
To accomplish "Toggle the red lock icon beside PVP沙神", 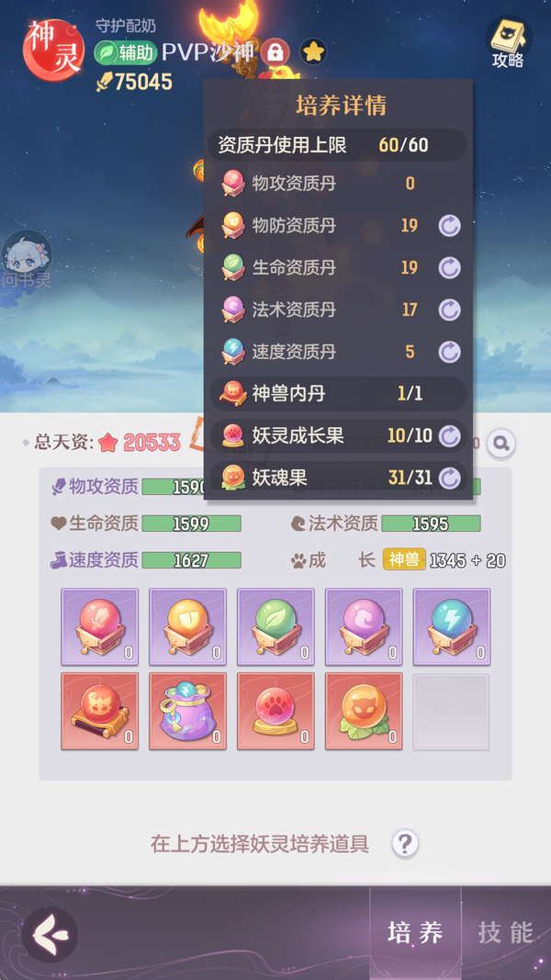I will [275, 51].
